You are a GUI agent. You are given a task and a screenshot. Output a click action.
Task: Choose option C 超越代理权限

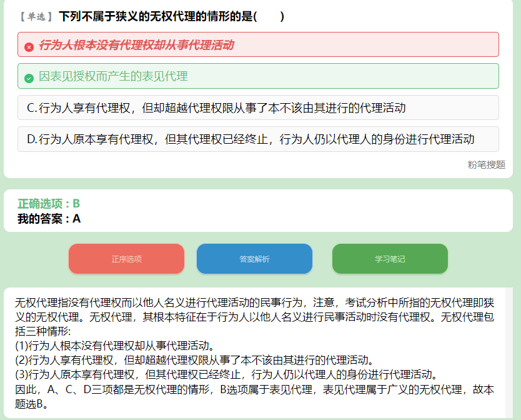(258, 107)
